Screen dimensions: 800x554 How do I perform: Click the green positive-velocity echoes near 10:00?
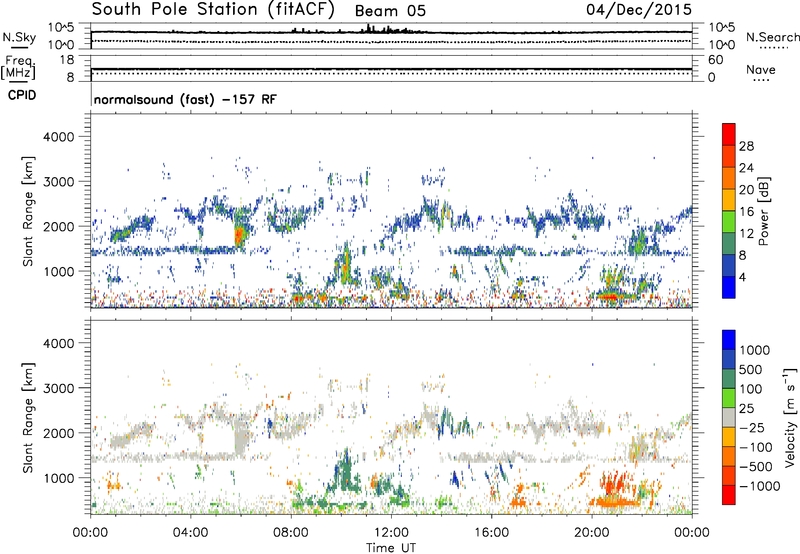pos(345,472)
